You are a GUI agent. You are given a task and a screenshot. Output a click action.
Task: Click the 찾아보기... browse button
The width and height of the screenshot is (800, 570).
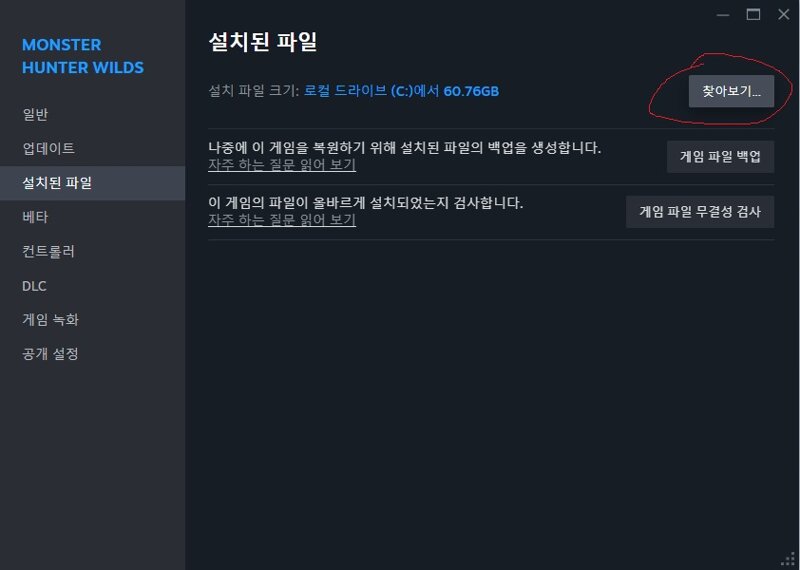[731, 91]
